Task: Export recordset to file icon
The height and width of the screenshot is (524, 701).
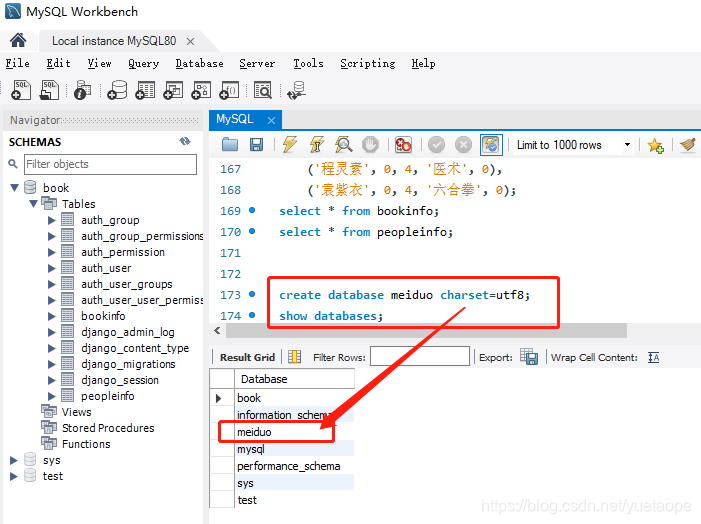Action: pyautogui.click(x=529, y=357)
